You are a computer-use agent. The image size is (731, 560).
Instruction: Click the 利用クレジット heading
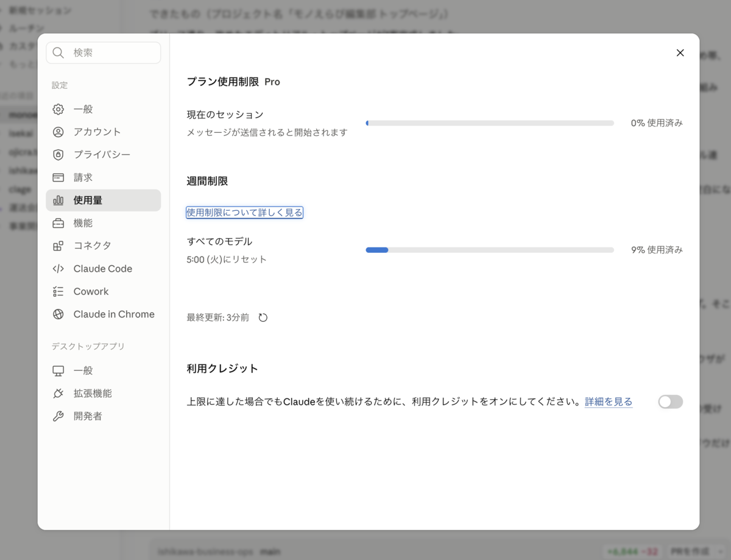222,369
